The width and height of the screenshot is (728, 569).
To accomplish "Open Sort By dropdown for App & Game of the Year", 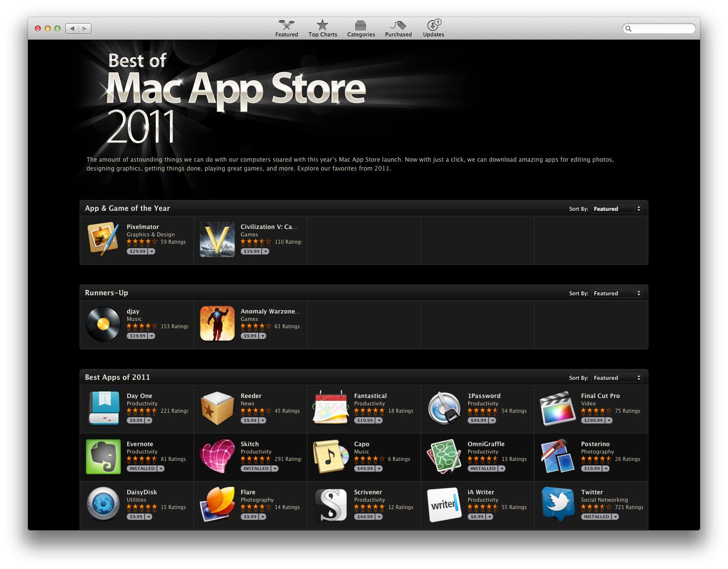I will pos(616,209).
